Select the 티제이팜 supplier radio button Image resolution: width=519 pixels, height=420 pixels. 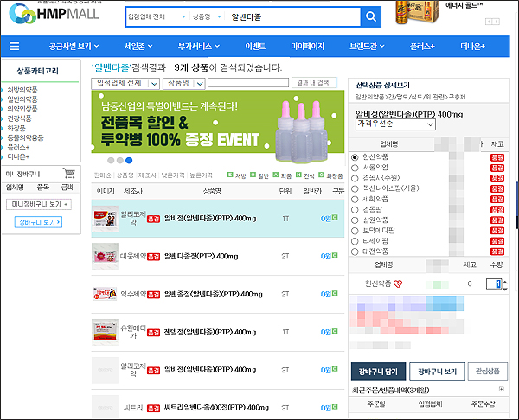point(355,241)
